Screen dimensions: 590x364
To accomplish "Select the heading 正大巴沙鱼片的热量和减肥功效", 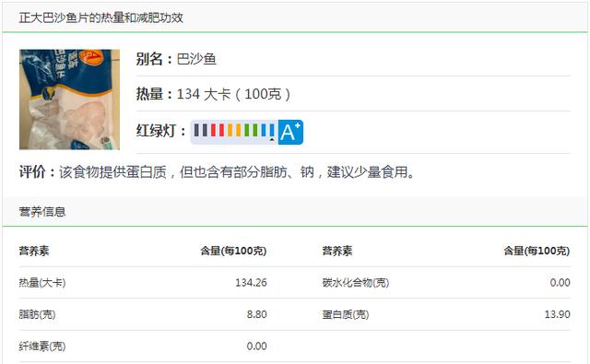I will (101, 18).
